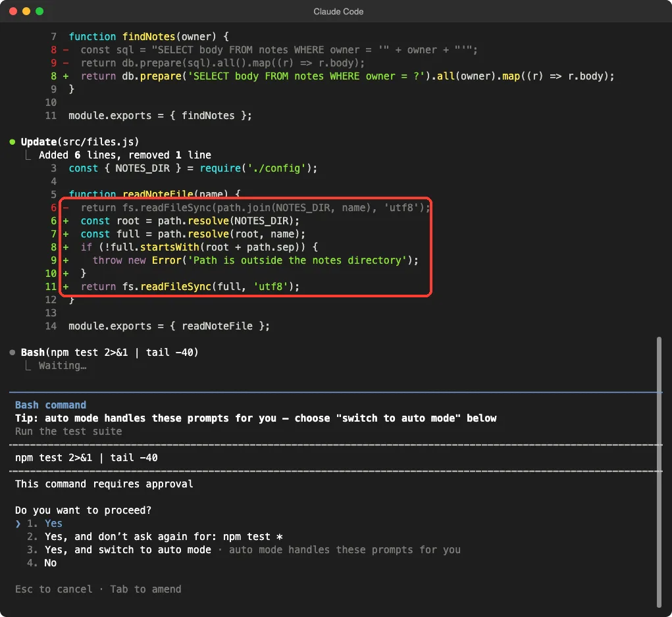Click removed line "return db.prepare(sql).all()"

point(222,63)
